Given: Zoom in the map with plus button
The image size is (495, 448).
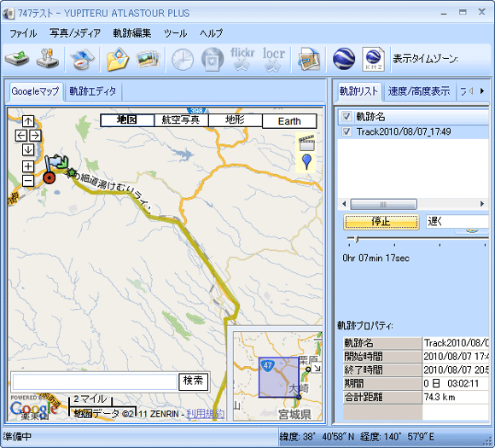Looking at the screenshot, I should pos(28,166).
